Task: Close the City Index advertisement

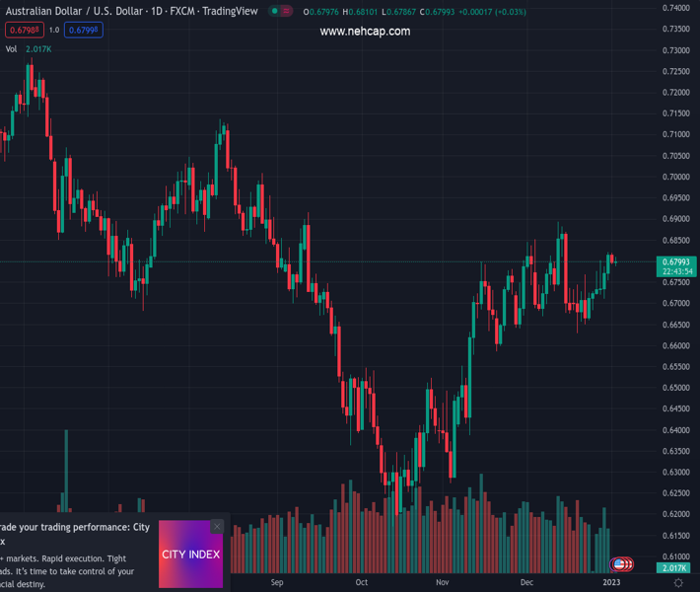Action: (217, 527)
